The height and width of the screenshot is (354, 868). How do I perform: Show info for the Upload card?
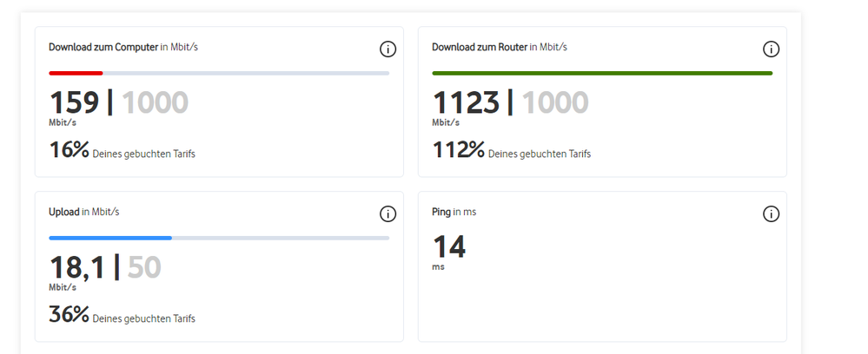[x=388, y=214]
